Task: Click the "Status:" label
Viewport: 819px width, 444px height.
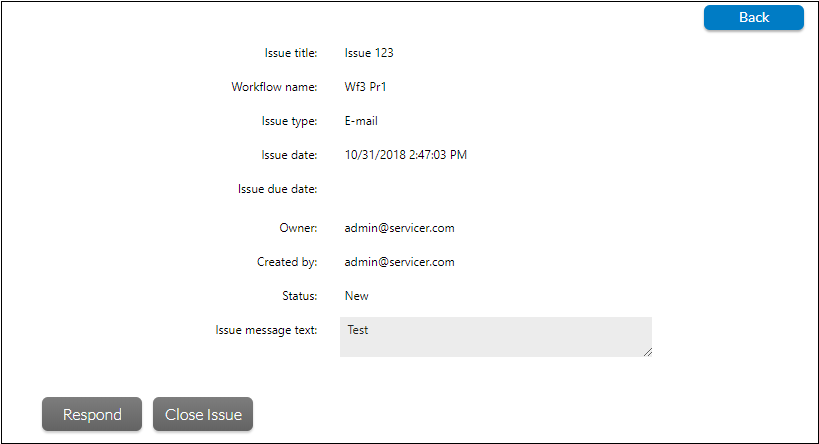Action: tap(300, 296)
